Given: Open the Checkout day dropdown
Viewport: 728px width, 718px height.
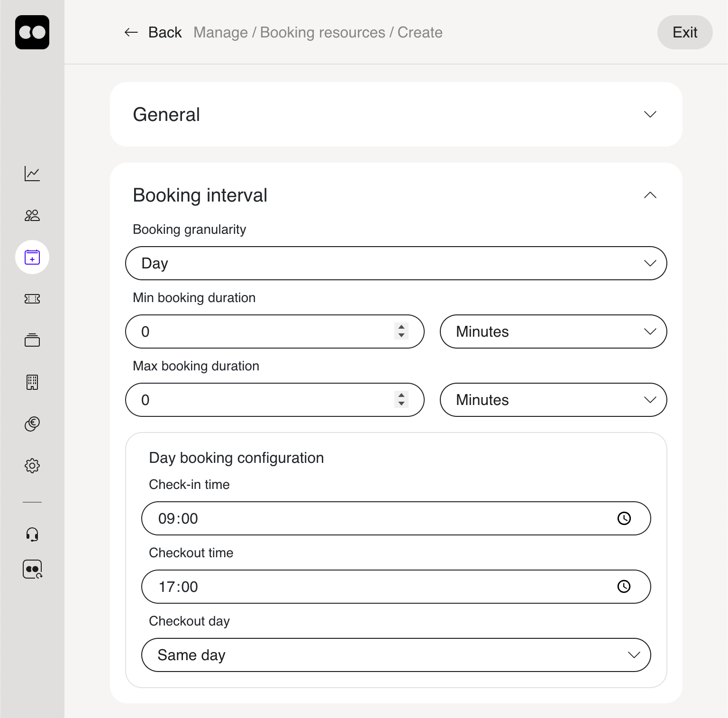Looking at the screenshot, I should (396, 655).
